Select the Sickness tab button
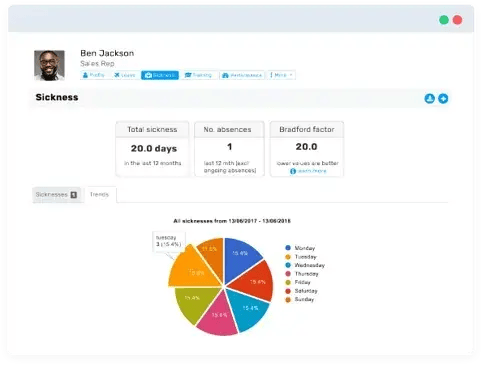Screen dimensions: 482x365 (160, 75)
